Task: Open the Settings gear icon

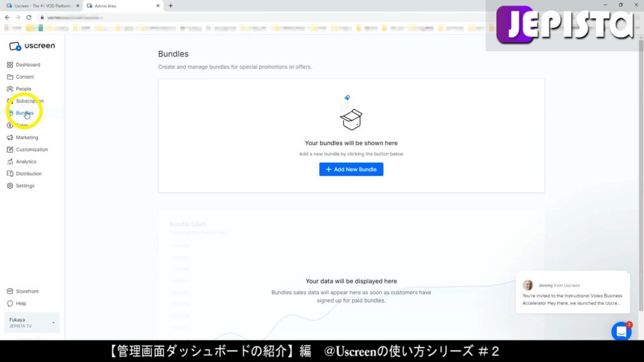Action: pos(10,186)
